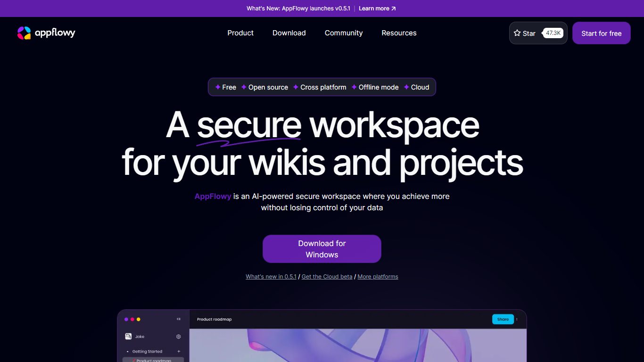Click the AppFlowy logo in the header
The image size is (644, 362).
point(46,33)
